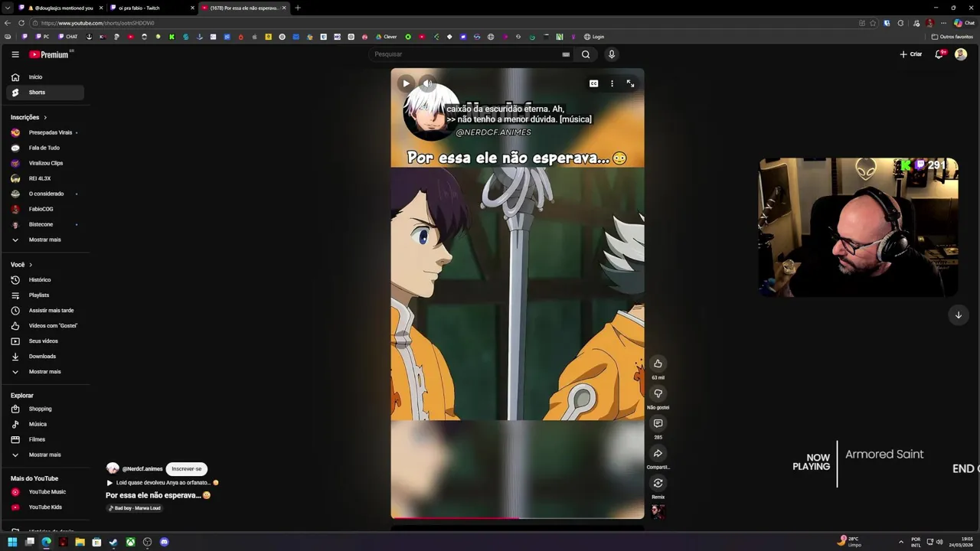Viewport: 980px width, 551px height.
Task: Open the FabioCOG channel
Action: [x=44, y=209]
